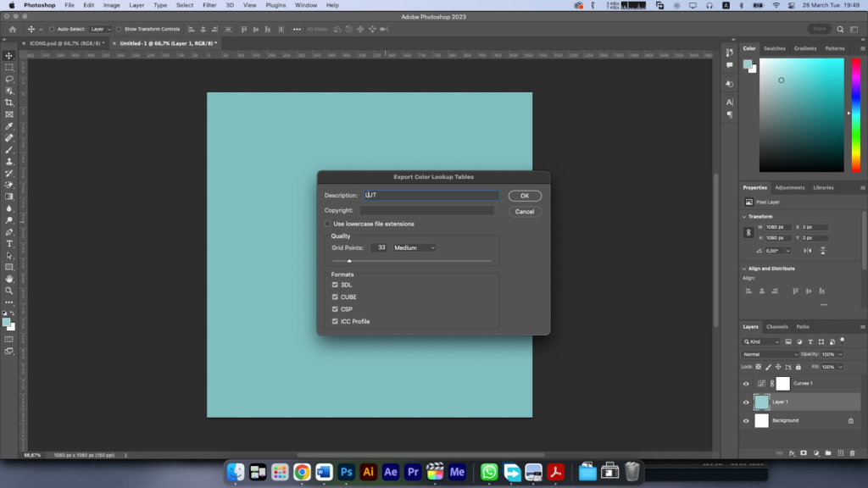Select the Rectangular Marquee tool
This screenshot has width=868, height=488.
[8, 68]
